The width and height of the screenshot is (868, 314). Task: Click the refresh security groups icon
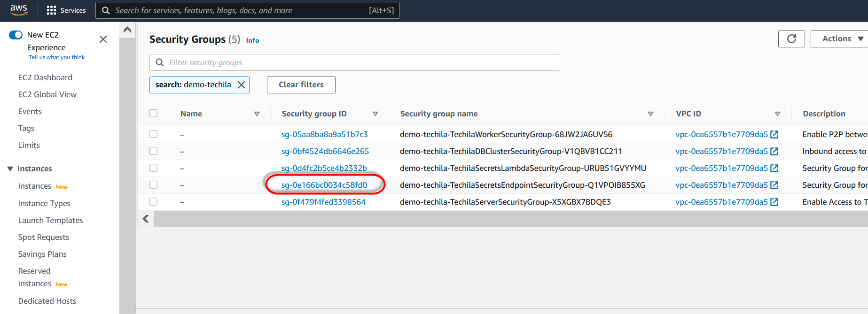791,39
